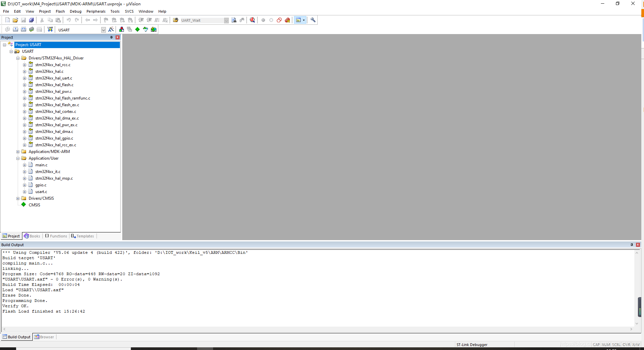Switch to the Books tab
Image resolution: width=644 pixels, height=350 pixels.
coord(32,236)
